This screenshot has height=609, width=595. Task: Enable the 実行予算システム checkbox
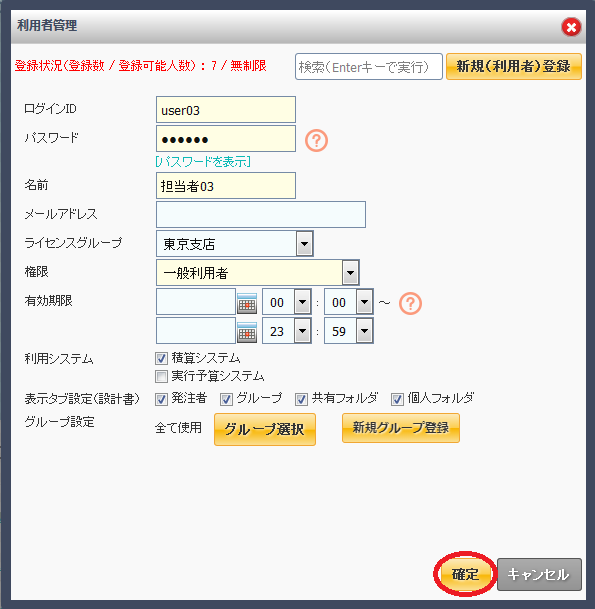[x=161, y=376]
